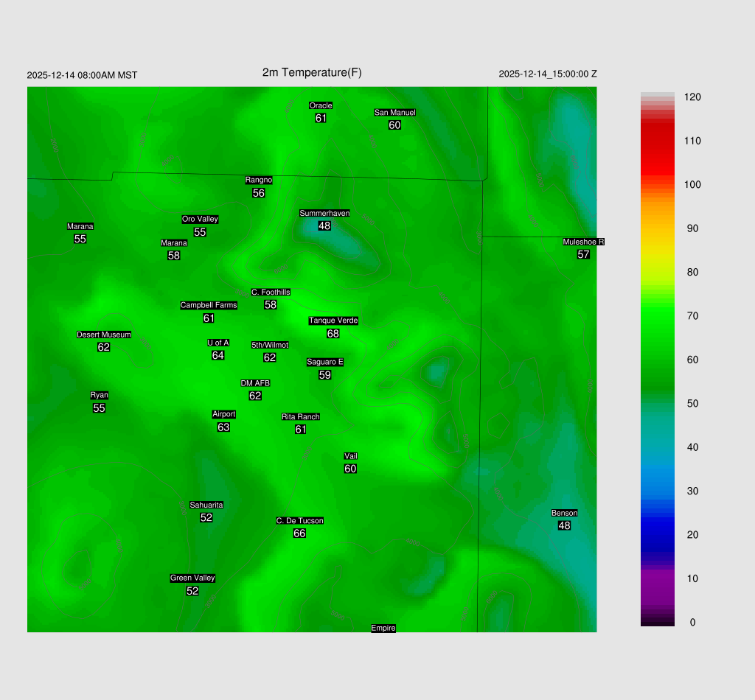755x700 pixels.
Task: Select the Airport station label
Action: click(x=223, y=414)
